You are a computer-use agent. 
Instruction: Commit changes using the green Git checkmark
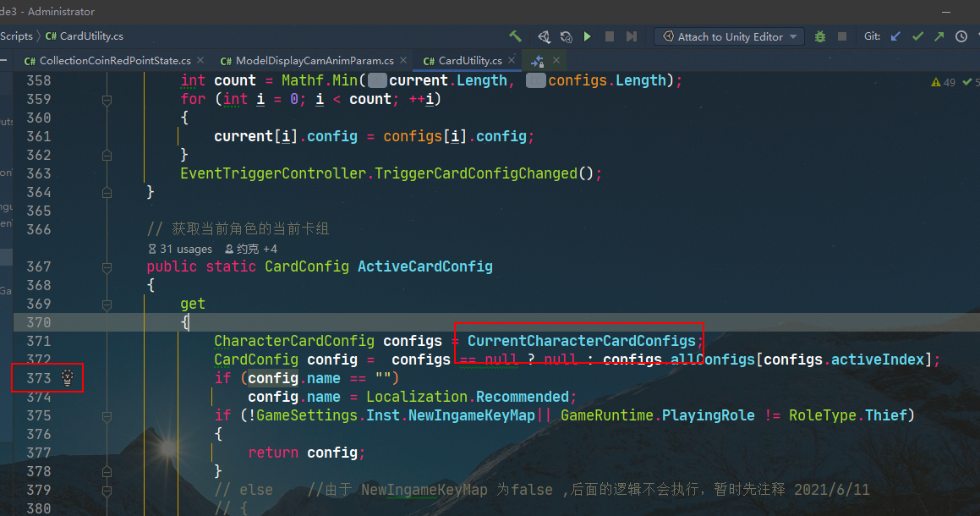[x=917, y=37]
